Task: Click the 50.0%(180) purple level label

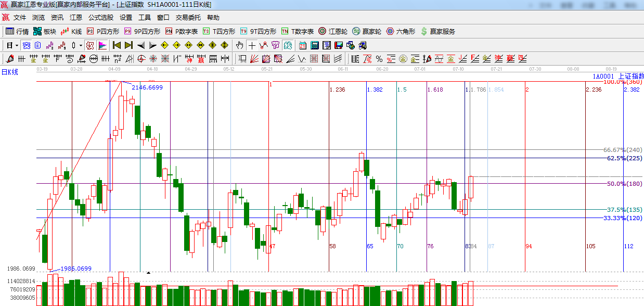Action: click(x=624, y=184)
